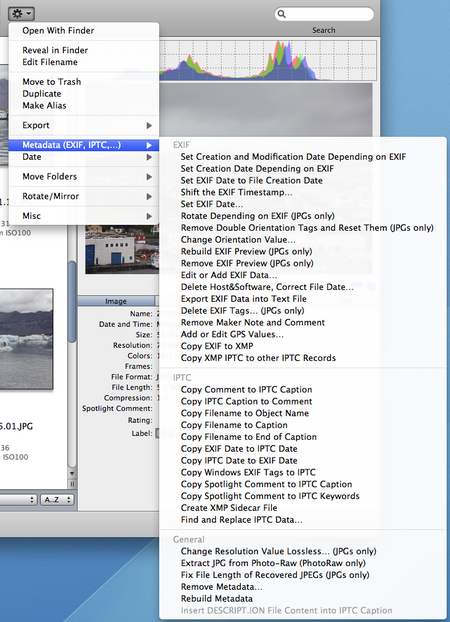
Task: Expand the Export submenu
Action: (84, 125)
